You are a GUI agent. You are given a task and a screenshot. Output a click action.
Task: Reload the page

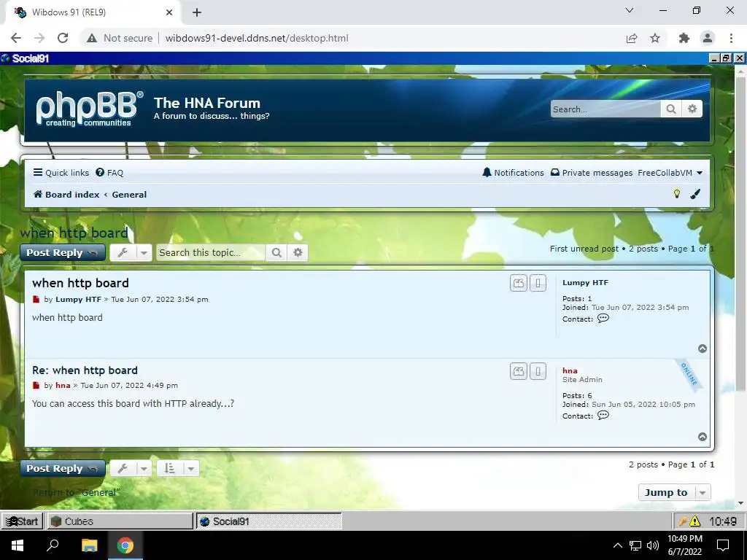tap(63, 38)
